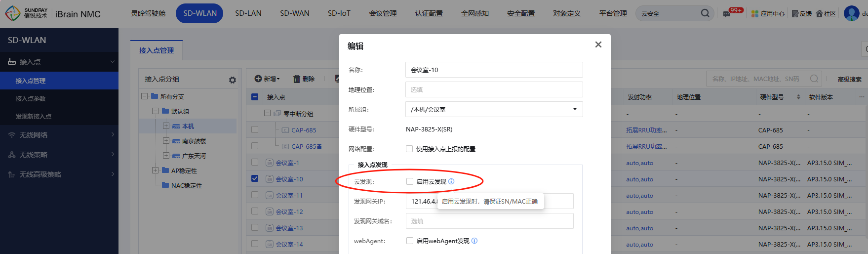Click the 高级搜索 link
Viewport: 868px width, 254px height.
[850, 79]
